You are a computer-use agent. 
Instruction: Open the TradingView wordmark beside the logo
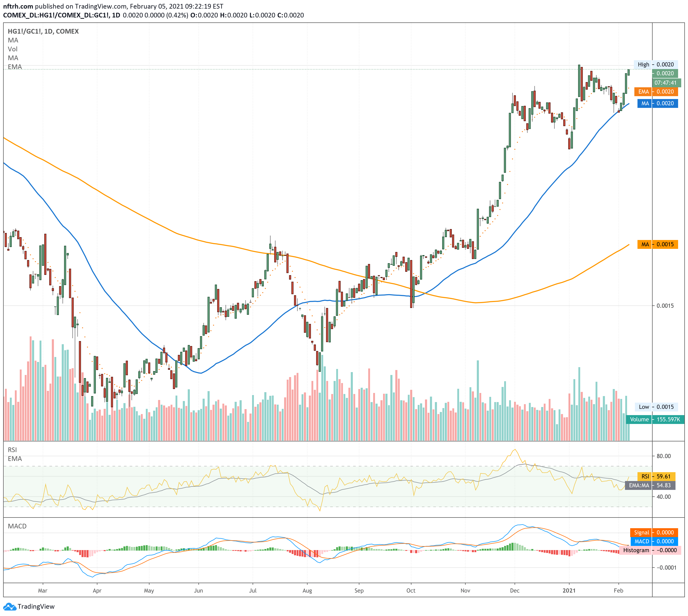coord(36,607)
